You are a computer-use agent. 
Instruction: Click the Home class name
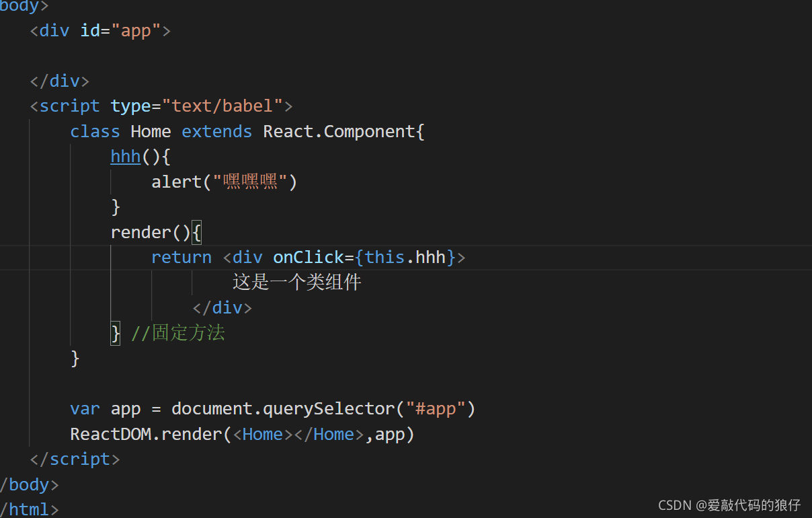(x=151, y=131)
